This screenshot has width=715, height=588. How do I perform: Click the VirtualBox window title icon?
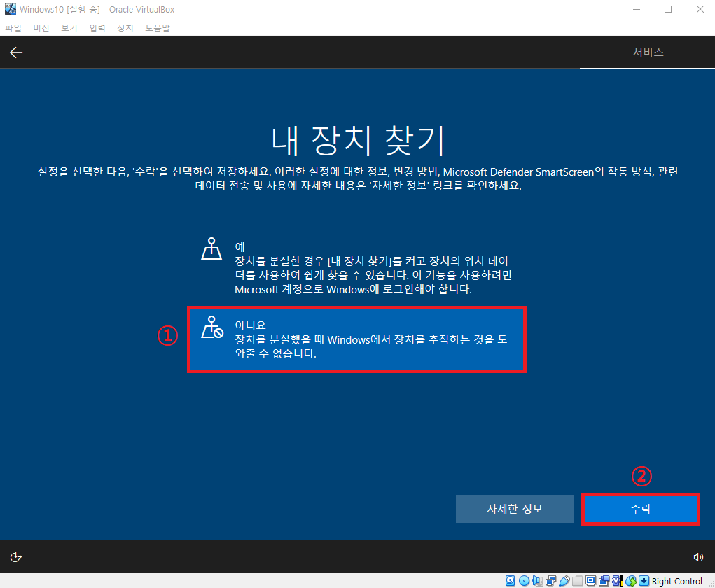(10, 9)
